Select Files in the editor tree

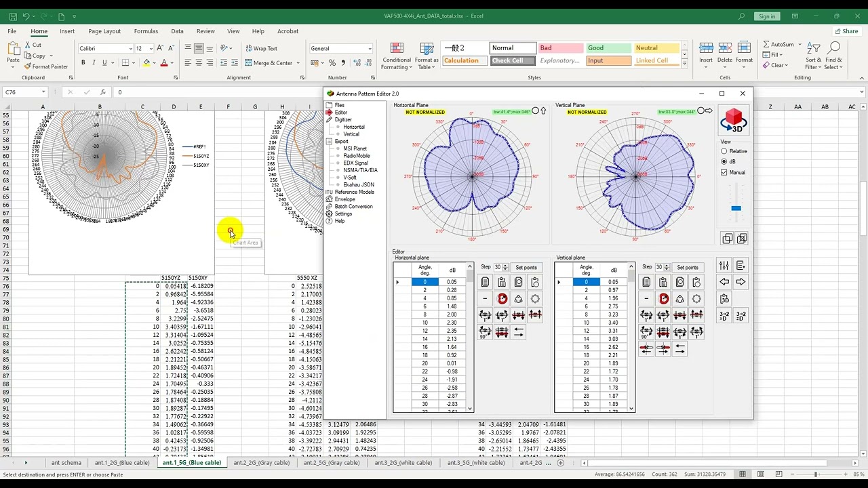point(339,105)
